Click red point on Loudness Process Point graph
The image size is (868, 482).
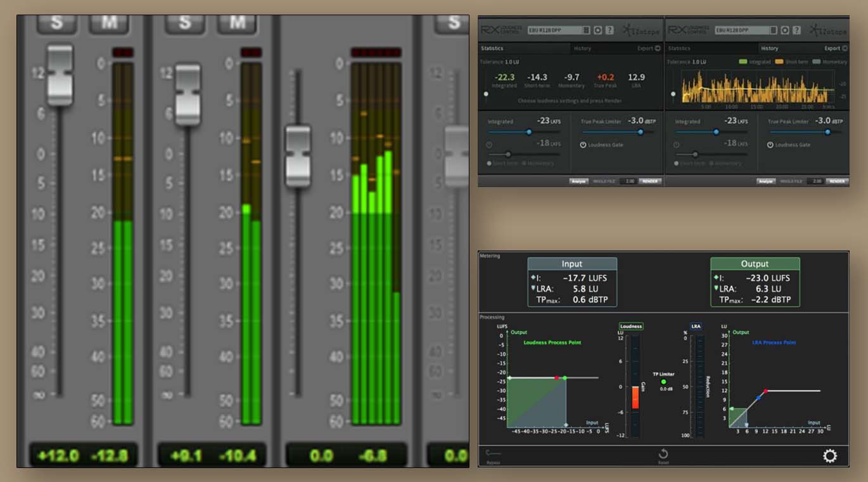point(556,378)
